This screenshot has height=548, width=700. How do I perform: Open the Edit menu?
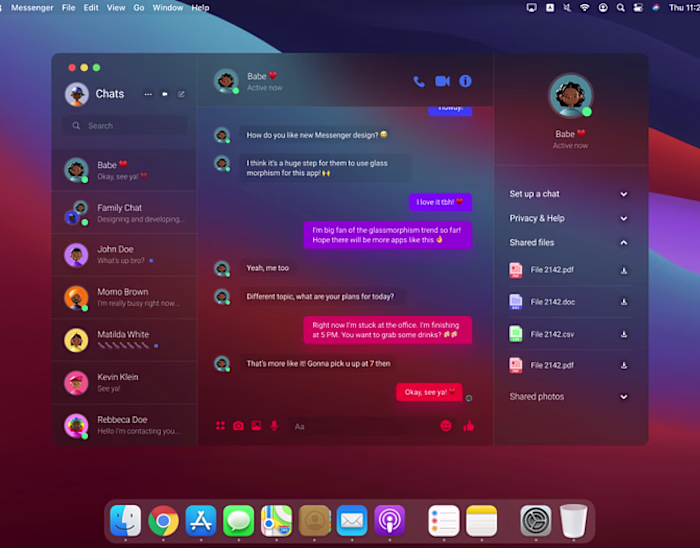[91, 8]
